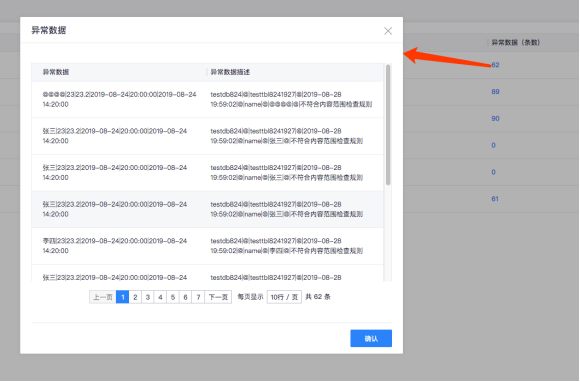Jump to page 6
Viewport: 580px width, 382px height.
[x=185, y=297]
